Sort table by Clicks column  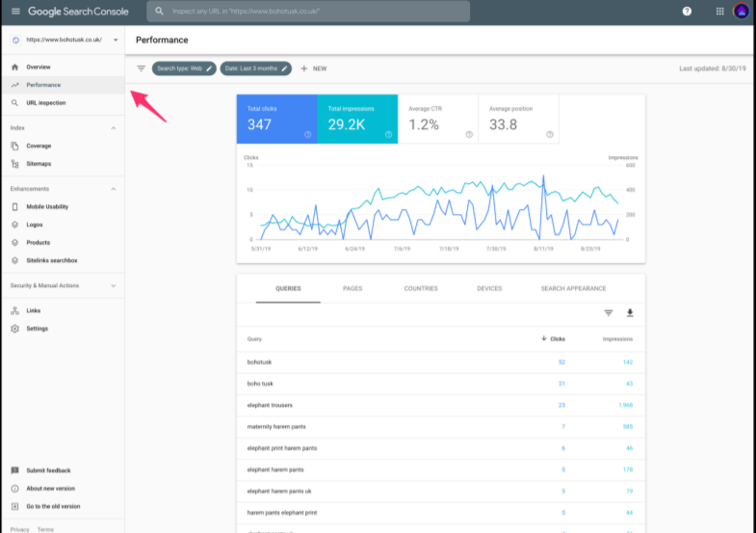click(553, 339)
